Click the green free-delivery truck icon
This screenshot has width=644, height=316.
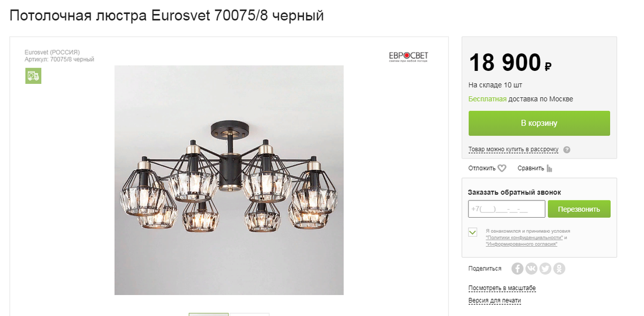click(x=33, y=76)
